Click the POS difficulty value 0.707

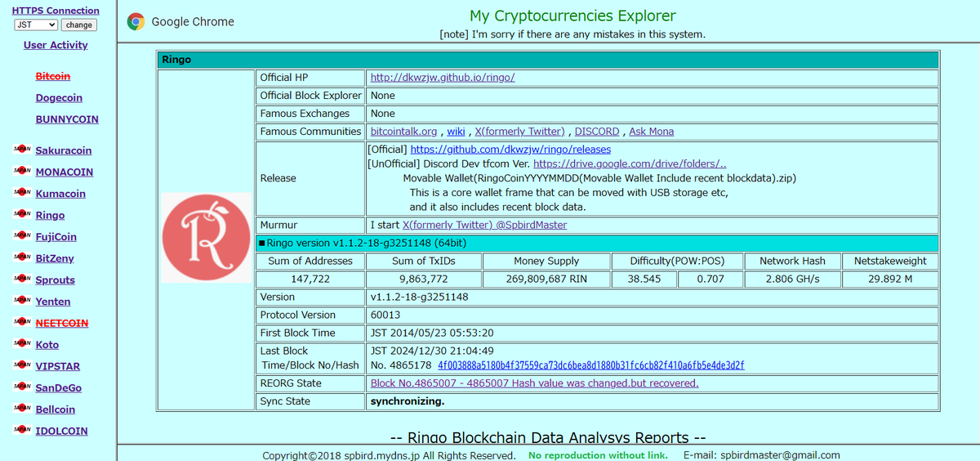[x=710, y=280]
